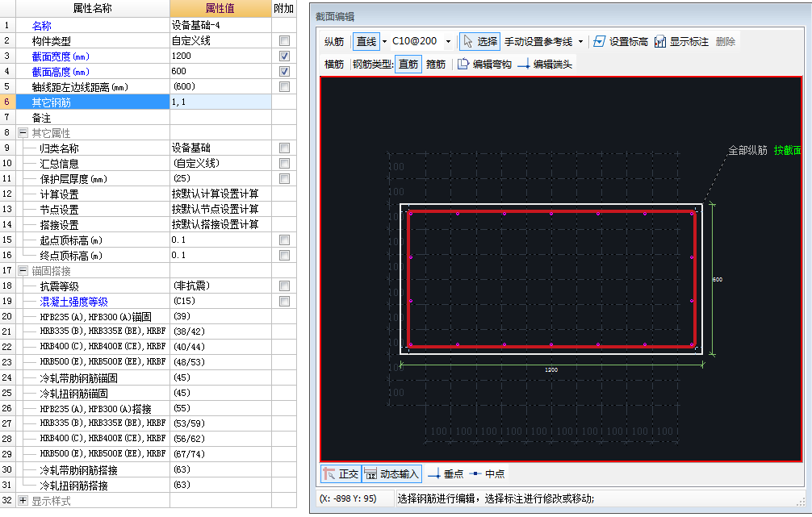Click the 起点顶标高 value 0.1

point(220,240)
